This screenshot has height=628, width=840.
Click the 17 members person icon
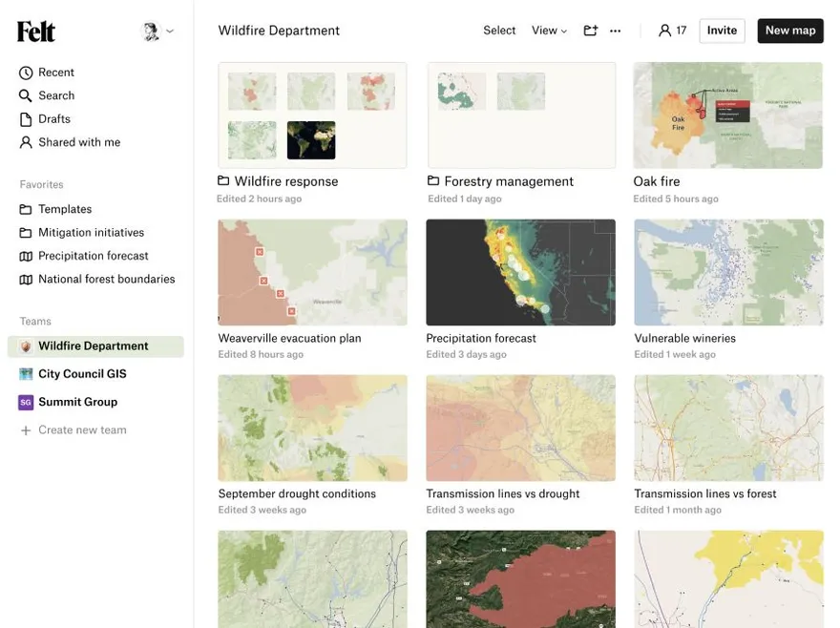[x=664, y=31]
